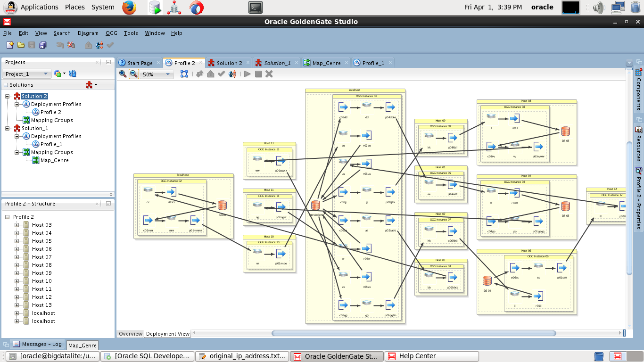644x362 pixels.
Task: Open the File menu
Action: tap(8, 33)
